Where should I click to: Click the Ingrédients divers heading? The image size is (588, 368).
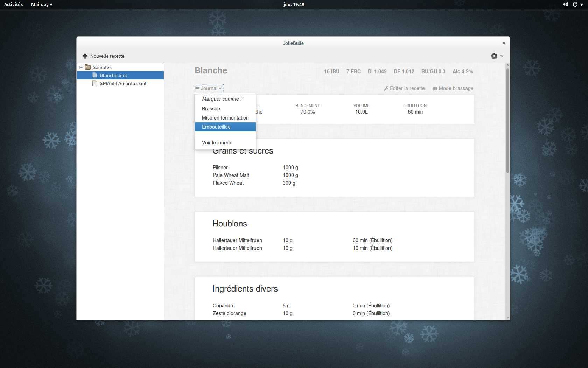tap(245, 289)
